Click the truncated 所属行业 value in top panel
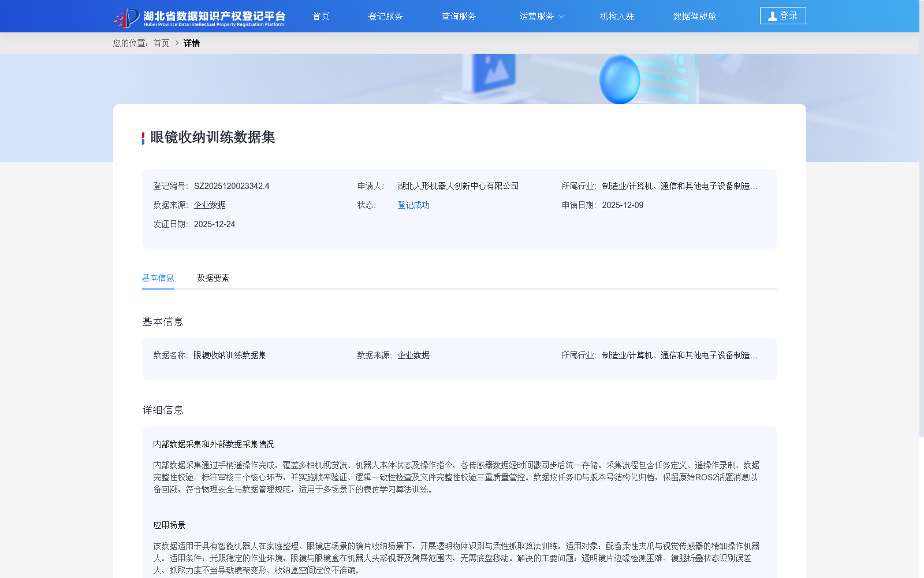The height and width of the screenshot is (578, 924). coord(680,186)
